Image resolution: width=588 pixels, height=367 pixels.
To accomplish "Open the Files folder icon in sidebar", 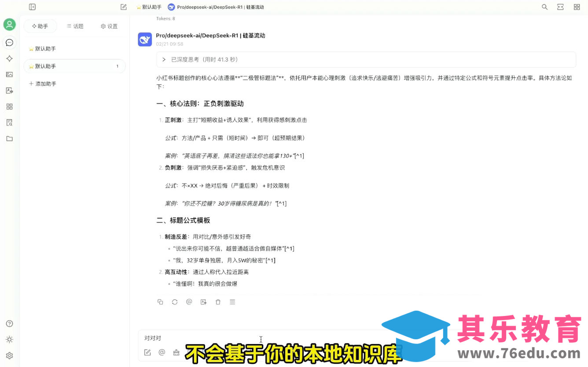I will 9,139.
